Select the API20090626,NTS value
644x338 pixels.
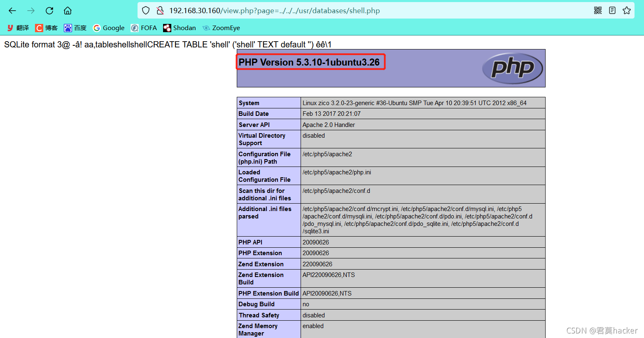pos(327,293)
